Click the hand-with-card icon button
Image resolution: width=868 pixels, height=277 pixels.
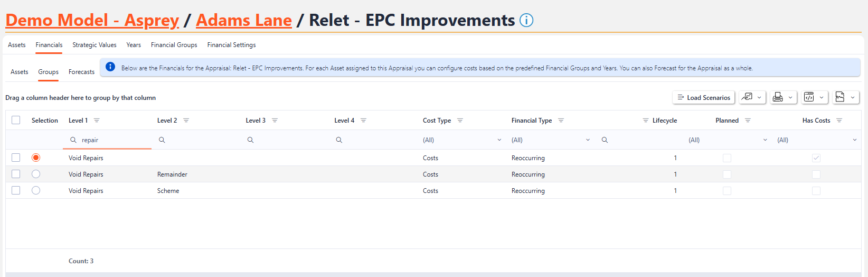(747, 97)
